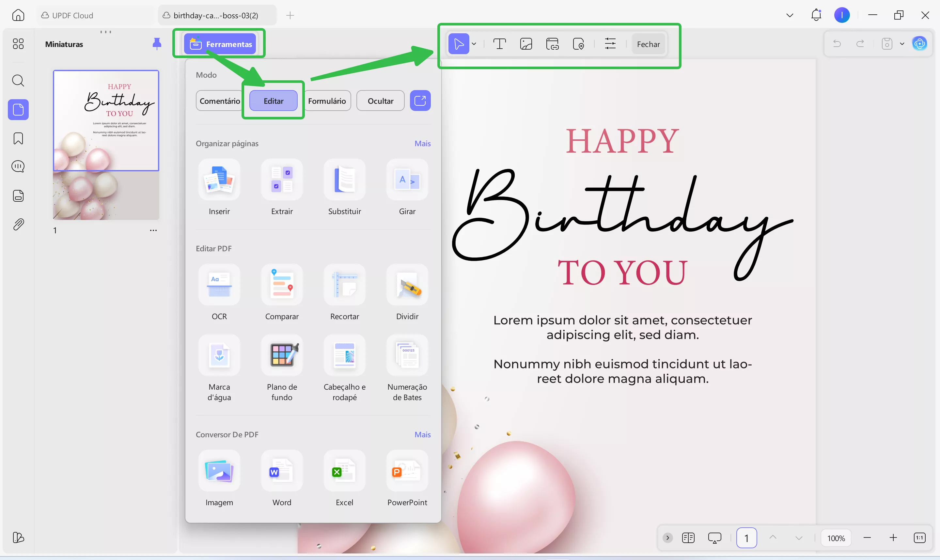This screenshot has width=940, height=560.
Task: Open the bookmarks panel icon
Action: [18, 138]
